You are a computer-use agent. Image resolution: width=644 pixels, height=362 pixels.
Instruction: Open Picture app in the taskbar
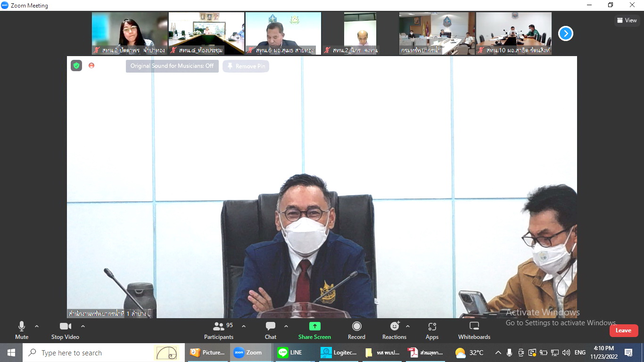click(207, 353)
